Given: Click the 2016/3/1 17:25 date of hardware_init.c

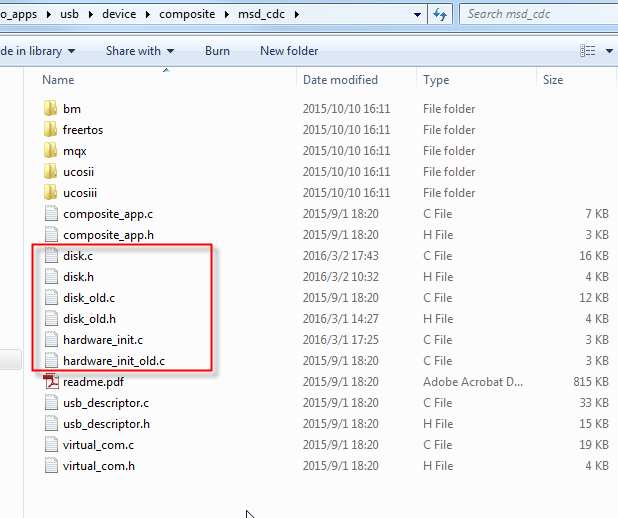Looking at the screenshot, I should pyautogui.click(x=341, y=339).
